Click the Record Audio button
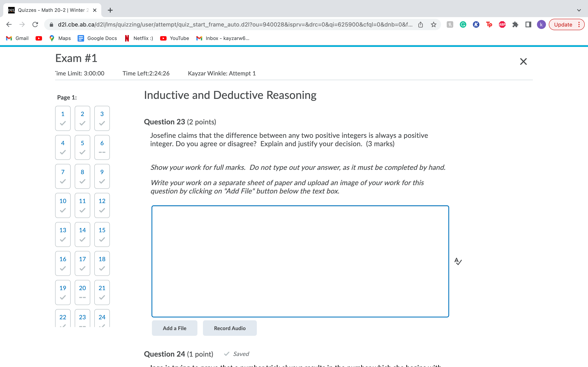The width and height of the screenshot is (588, 367). [229, 328]
